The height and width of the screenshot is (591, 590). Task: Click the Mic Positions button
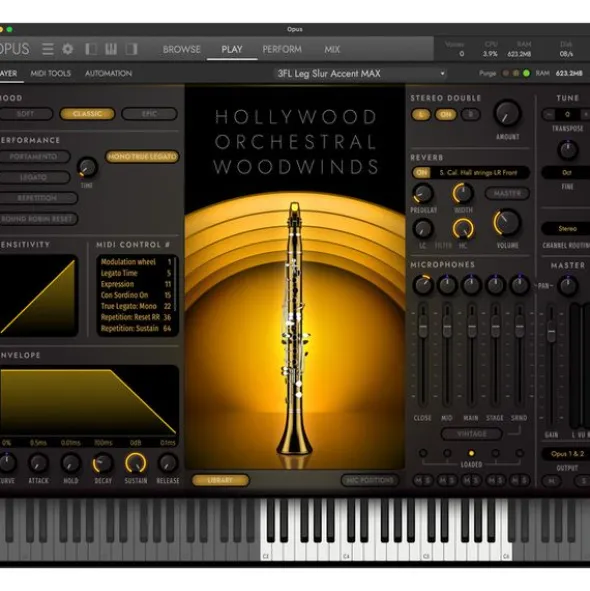tap(370, 480)
